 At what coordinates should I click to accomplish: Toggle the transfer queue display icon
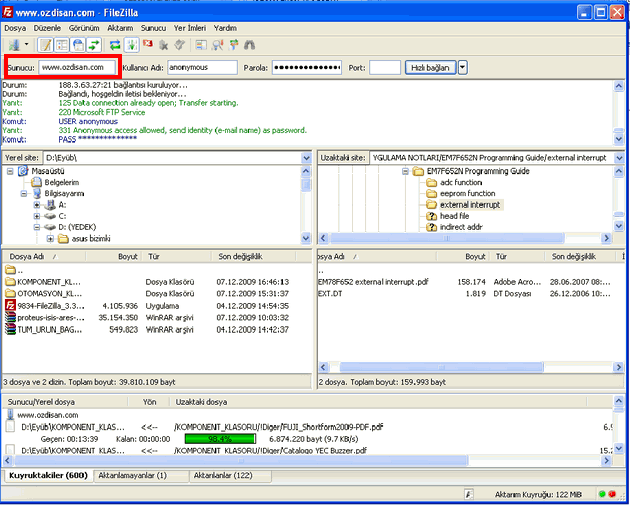[94, 45]
